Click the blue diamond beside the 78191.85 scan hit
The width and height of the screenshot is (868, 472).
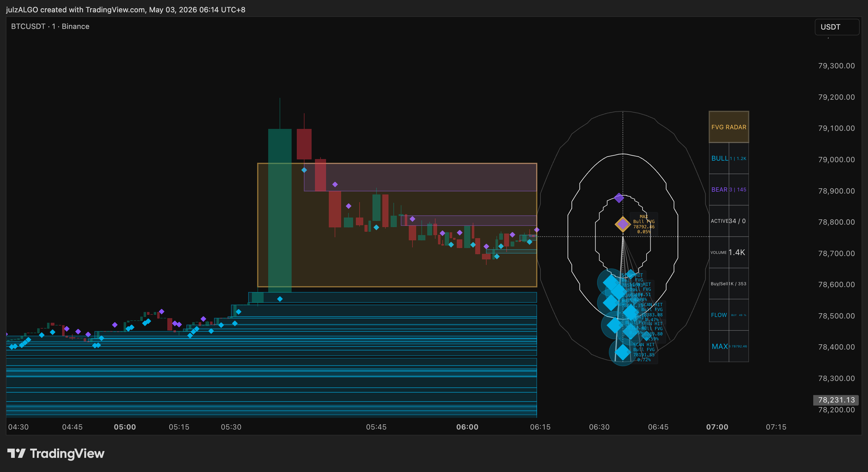623,352
